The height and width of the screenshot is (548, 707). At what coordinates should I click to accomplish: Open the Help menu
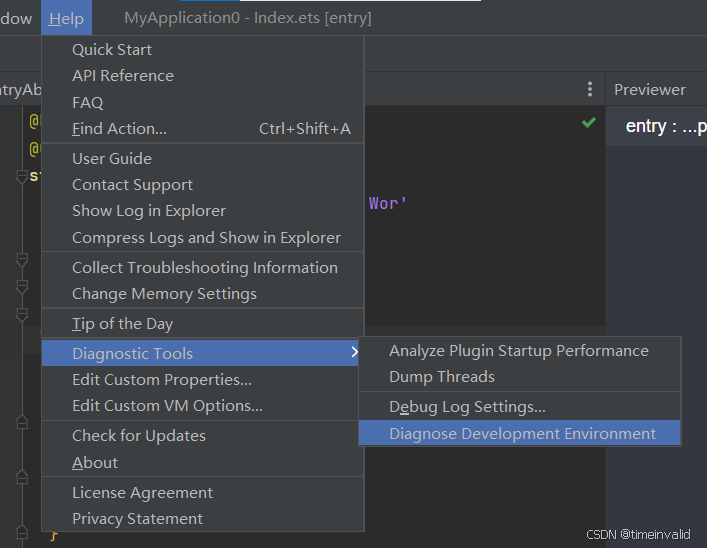[x=66, y=19]
